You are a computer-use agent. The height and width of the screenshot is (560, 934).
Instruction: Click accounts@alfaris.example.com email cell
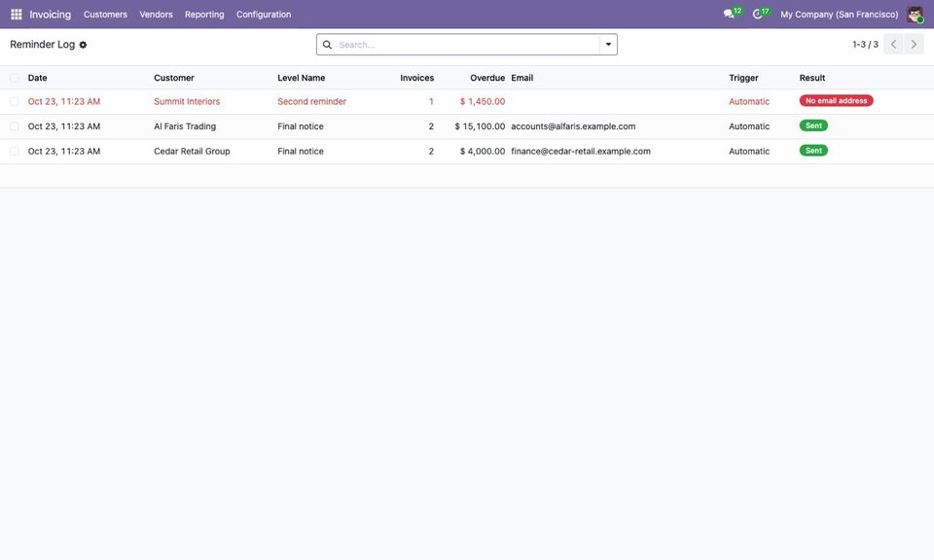pos(573,126)
